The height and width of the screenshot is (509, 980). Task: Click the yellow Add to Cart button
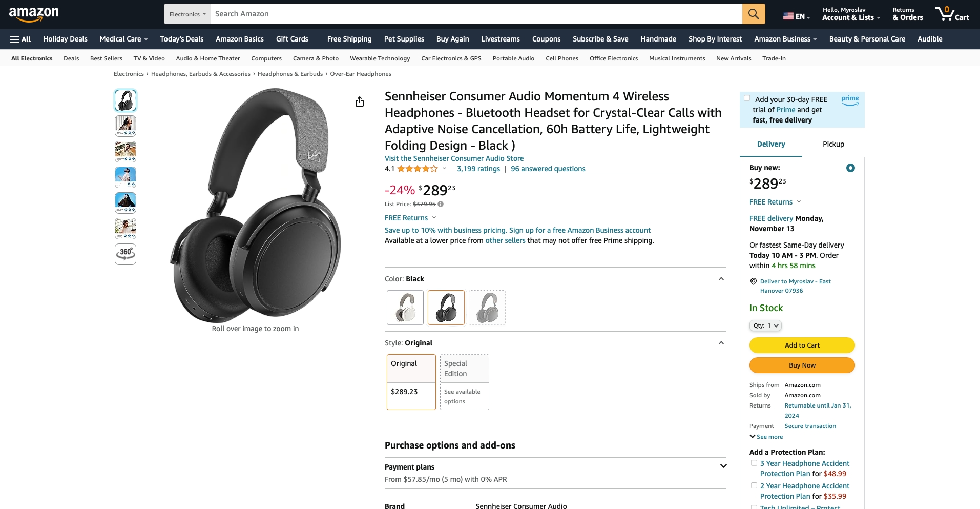pos(802,345)
